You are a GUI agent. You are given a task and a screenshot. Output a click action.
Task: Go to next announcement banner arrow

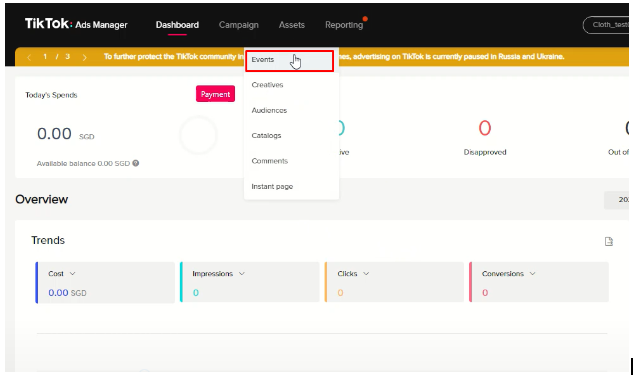pyautogui.click(x=84, y=57)
